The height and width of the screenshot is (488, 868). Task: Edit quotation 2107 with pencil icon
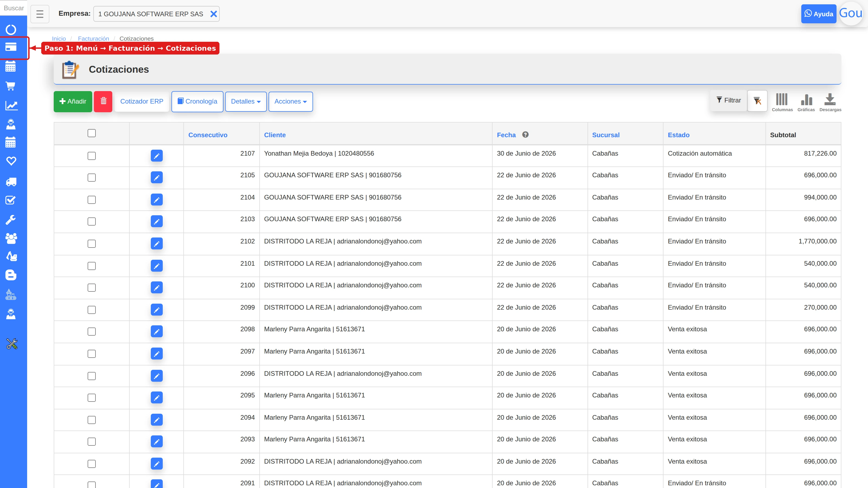[x=157, y=156]
